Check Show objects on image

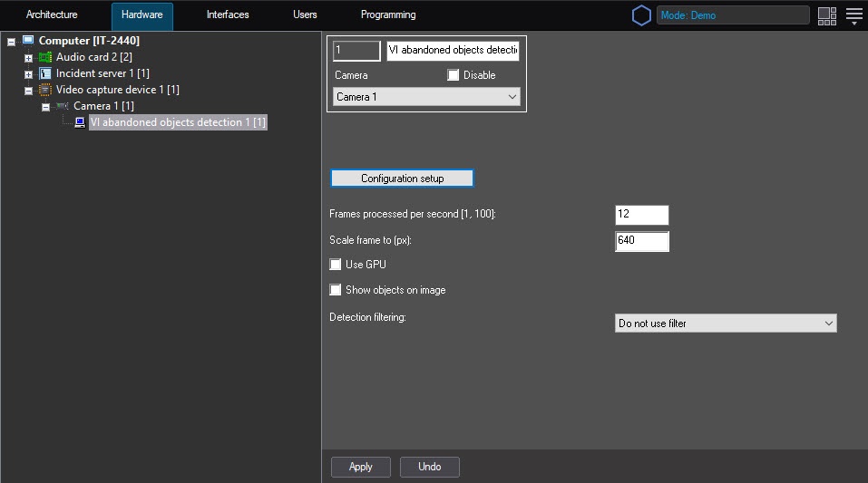point(336,290)
